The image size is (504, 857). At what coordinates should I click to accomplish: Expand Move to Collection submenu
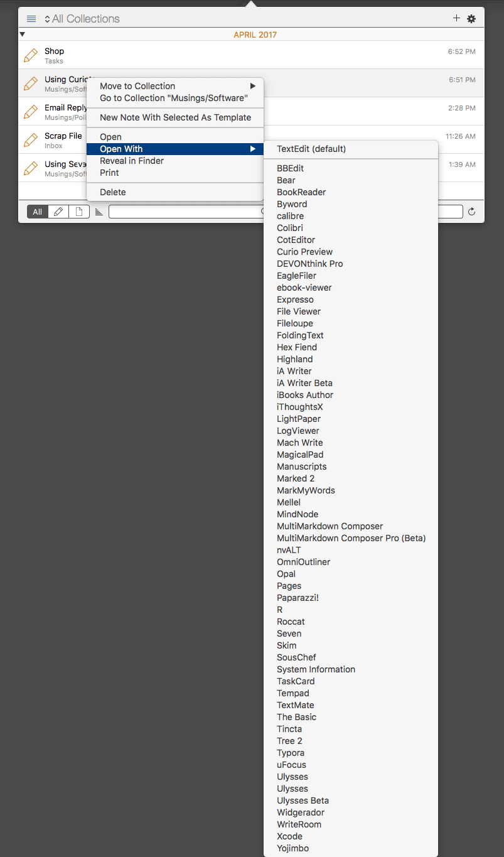click(x=175, y=86)
